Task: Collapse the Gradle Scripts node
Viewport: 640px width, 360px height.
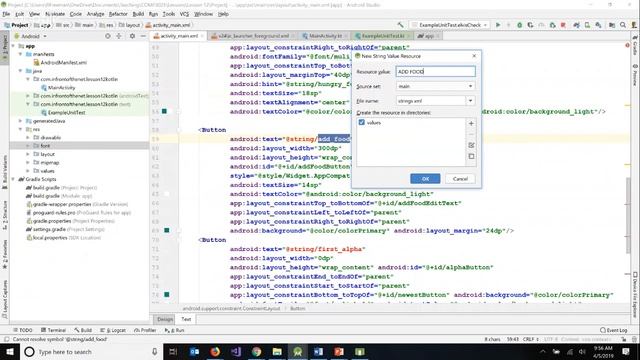Action: click(x=13, y=179)
